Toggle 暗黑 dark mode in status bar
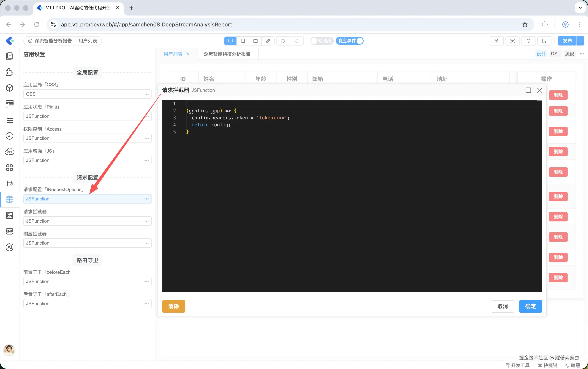Screen dimensions: 588x369 pyautogui.click(x=573, y=365)
